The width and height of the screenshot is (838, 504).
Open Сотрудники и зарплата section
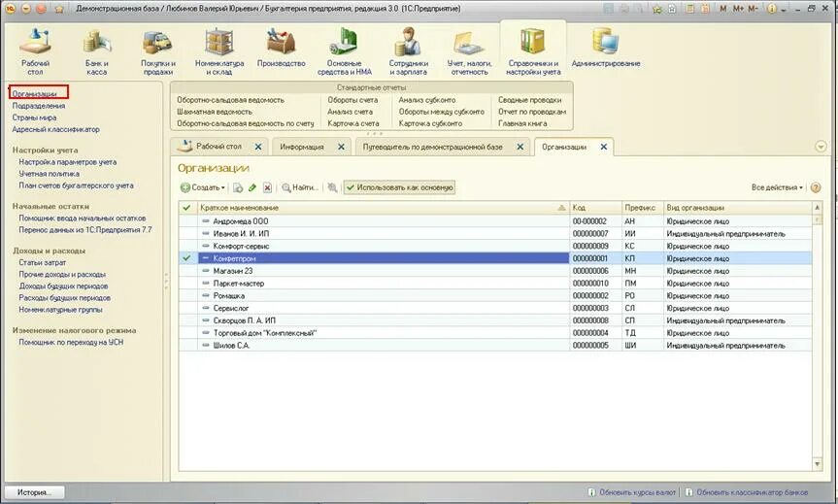(408, 51)
